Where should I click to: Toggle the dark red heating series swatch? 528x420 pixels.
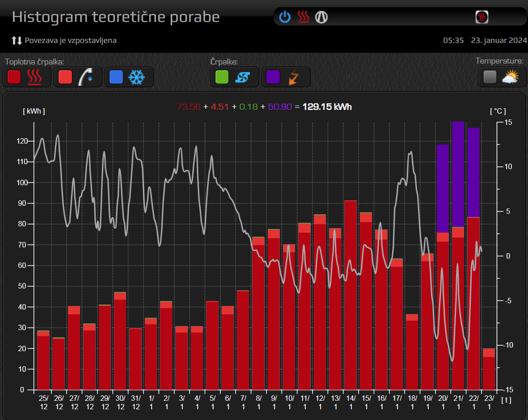pos(14,77)
